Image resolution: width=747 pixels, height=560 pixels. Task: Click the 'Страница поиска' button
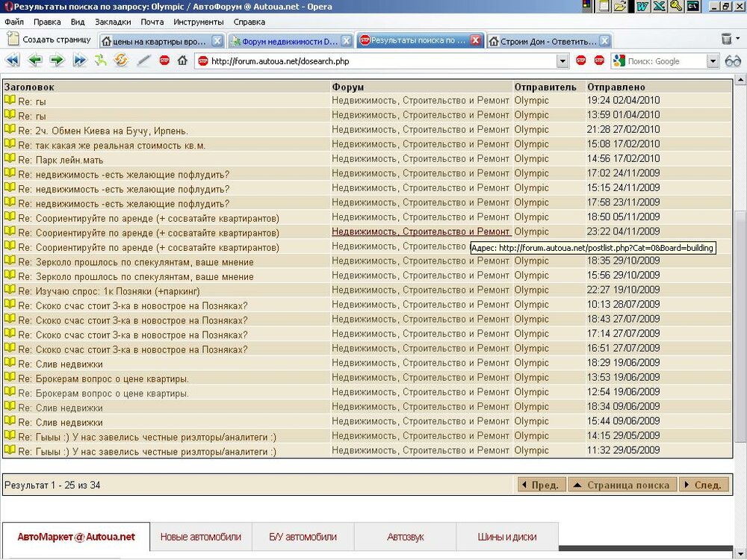pos(622,485)
